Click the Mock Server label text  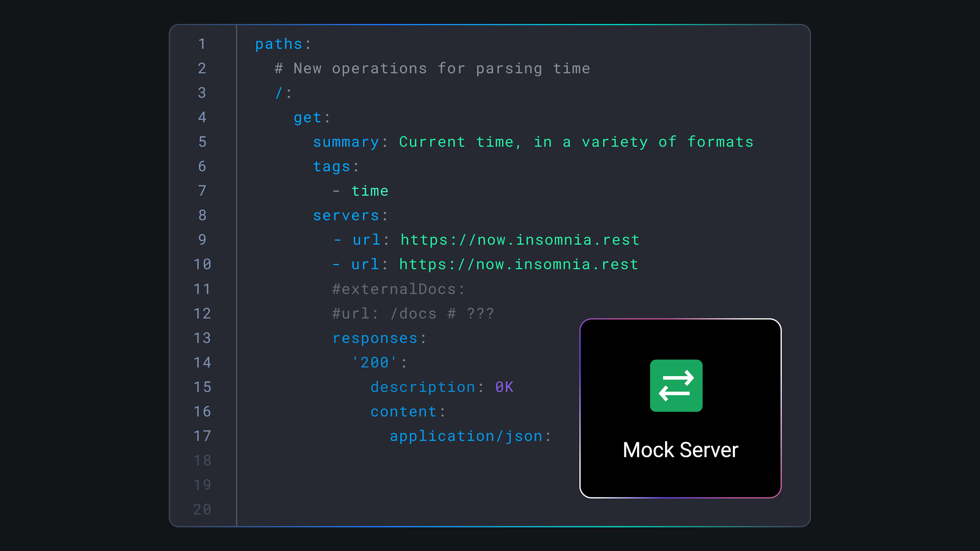tap(680, 450)
